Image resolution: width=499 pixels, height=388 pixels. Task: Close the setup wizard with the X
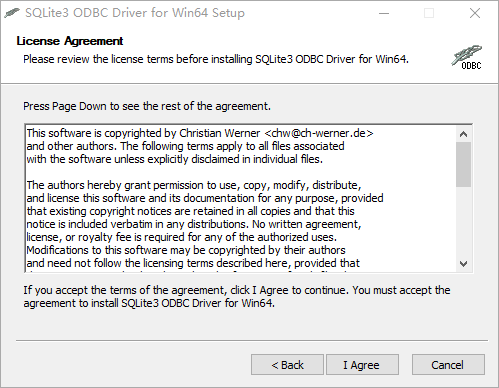(x=475, y=14)
